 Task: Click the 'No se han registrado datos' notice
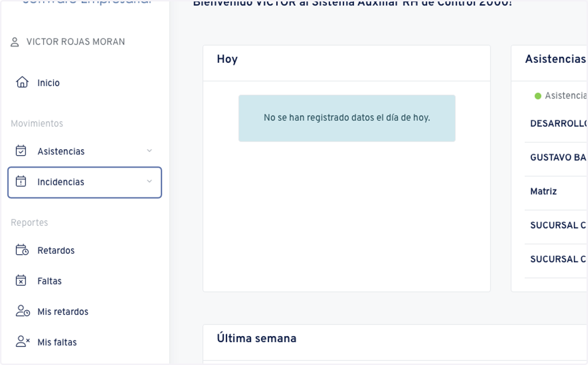(347, 118)
